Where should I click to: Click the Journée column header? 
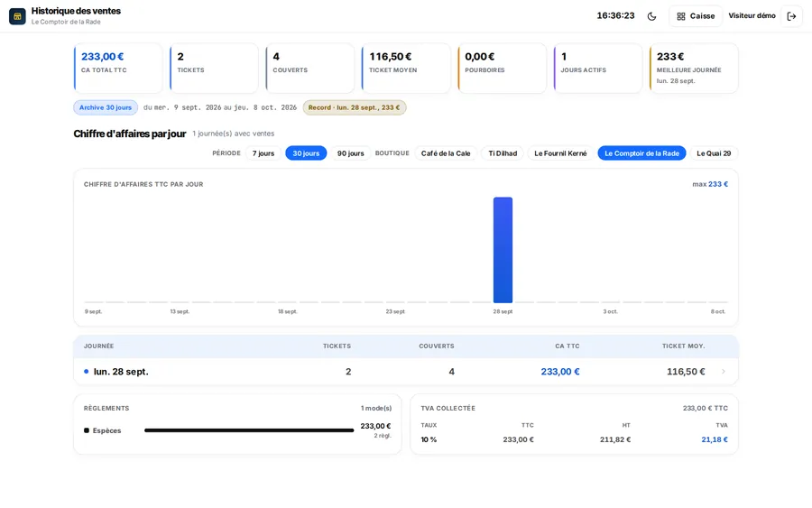click(x=99, y=346)
